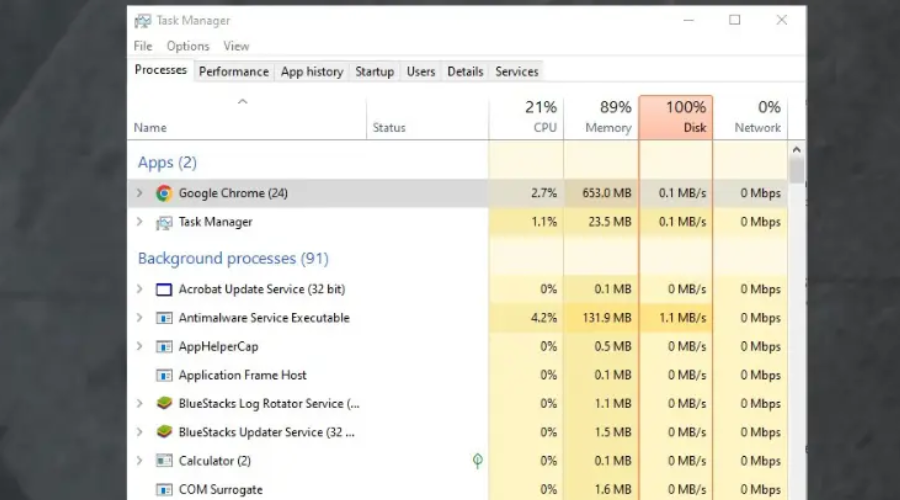Open the File menu
900x500 pixels.
coord(143,46)
